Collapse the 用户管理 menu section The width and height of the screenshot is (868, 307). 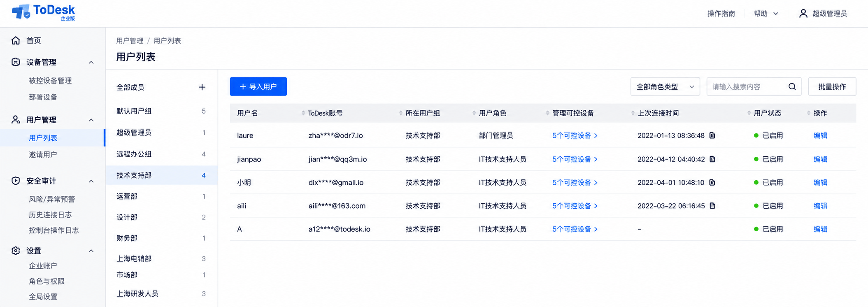pos(91,120)
